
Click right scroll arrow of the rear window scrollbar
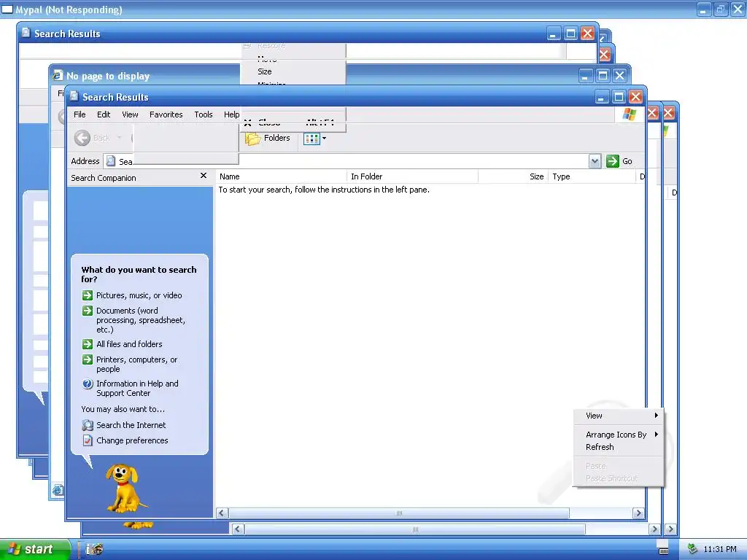click(x=654, y=529)
